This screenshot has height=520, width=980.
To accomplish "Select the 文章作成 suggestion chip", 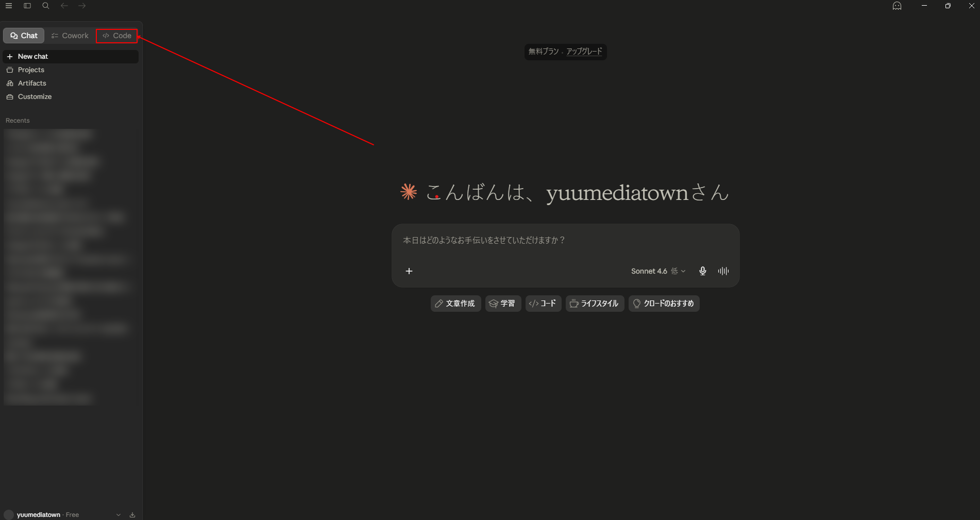I will [455, 304].
